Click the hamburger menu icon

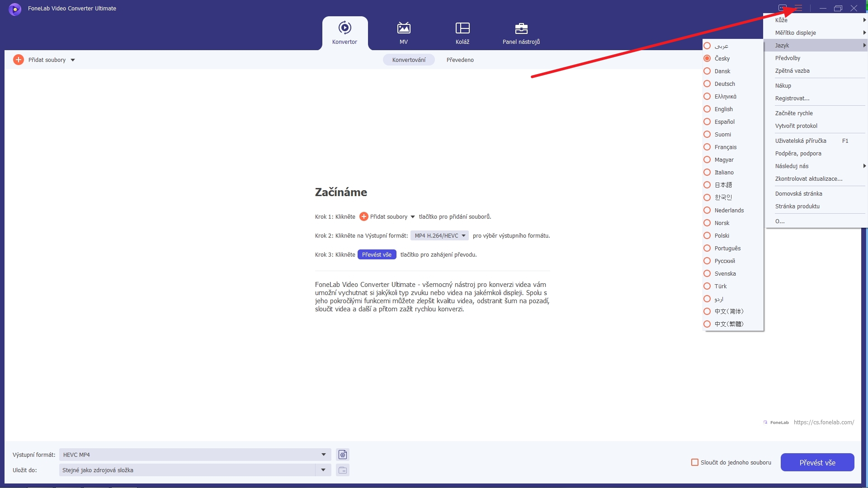click(x=798, y=8)
